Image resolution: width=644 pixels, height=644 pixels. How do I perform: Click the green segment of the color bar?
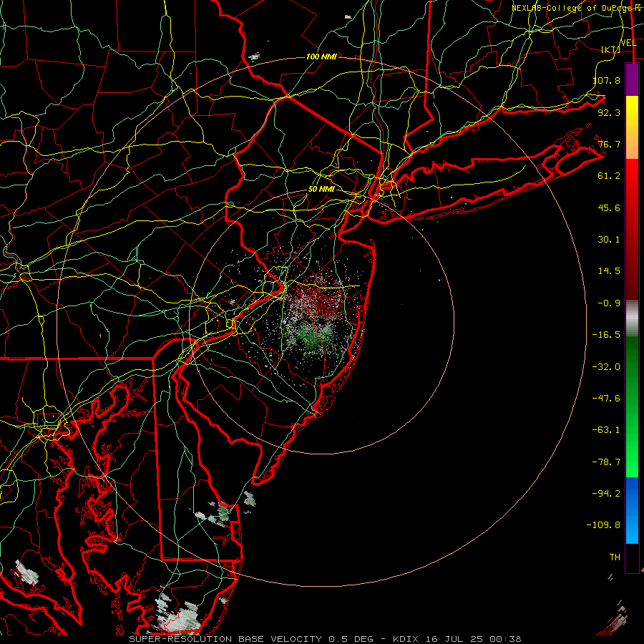pos(632,406)
